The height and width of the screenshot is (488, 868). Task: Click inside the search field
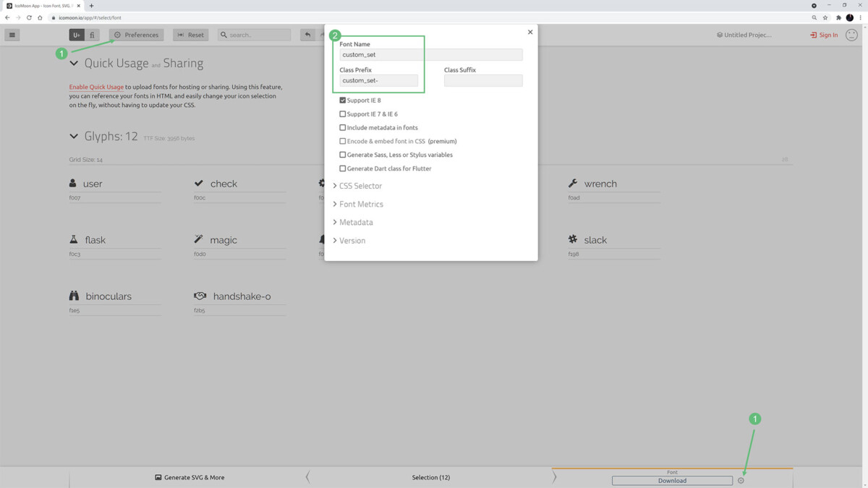click(x=254, y=34)
